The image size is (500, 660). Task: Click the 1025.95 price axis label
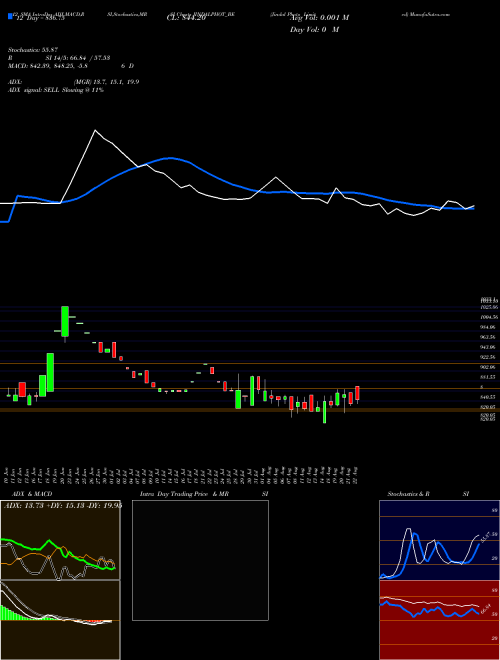coord(489,308)
